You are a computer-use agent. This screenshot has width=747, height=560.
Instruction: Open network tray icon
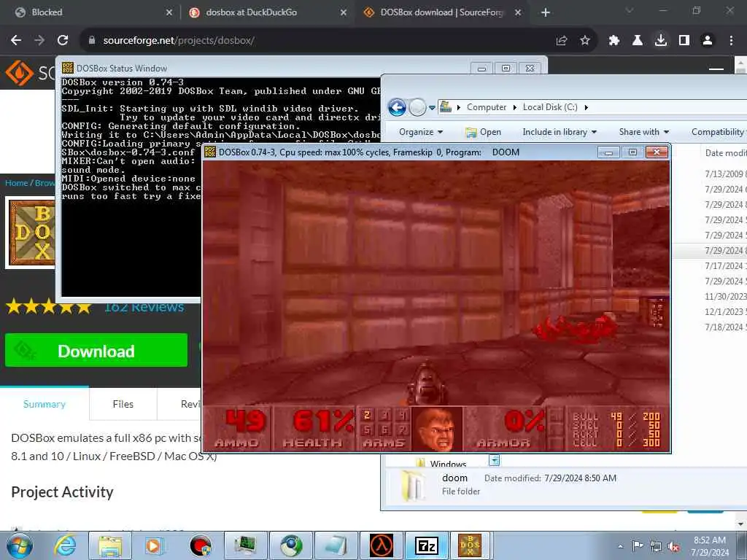click(656, 546)
